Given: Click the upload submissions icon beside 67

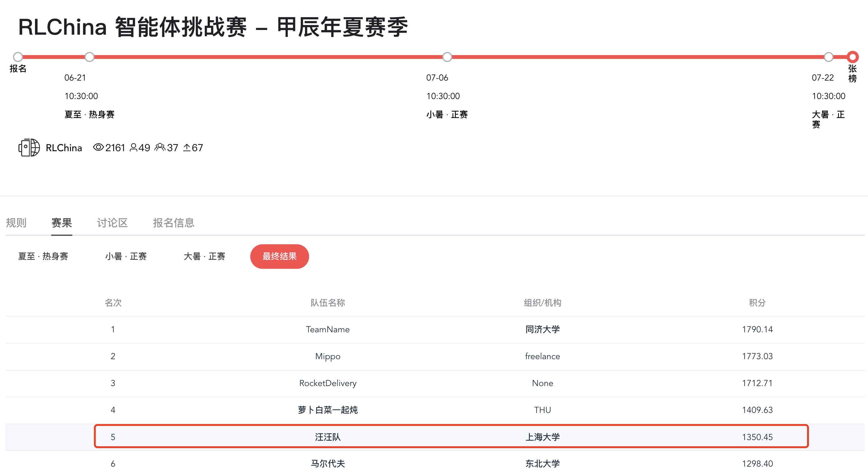Looking at the screenshot, I should (x=187, y=147).
